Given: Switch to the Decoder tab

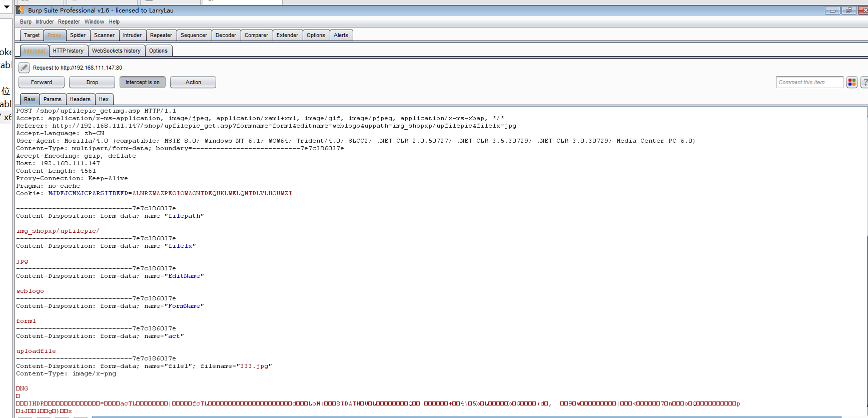Looking at the screenshot, I should tap(226, 35).
